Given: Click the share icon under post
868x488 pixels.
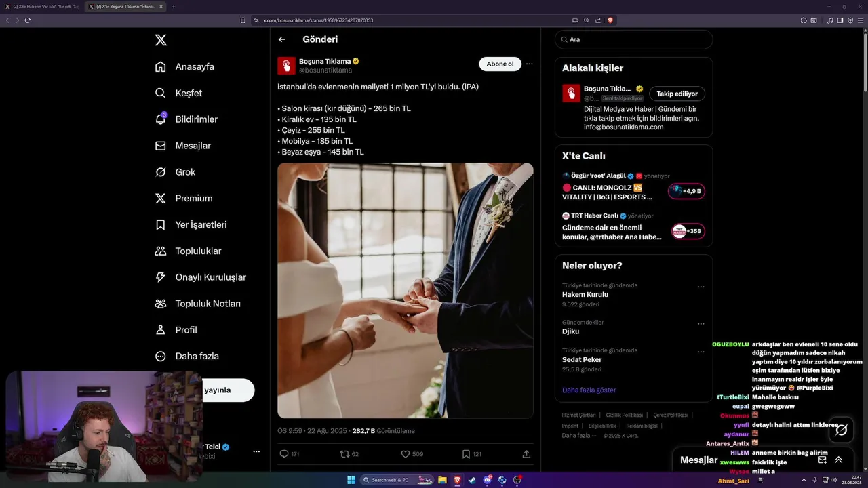Looking at the screenshot, I should 526,454.
